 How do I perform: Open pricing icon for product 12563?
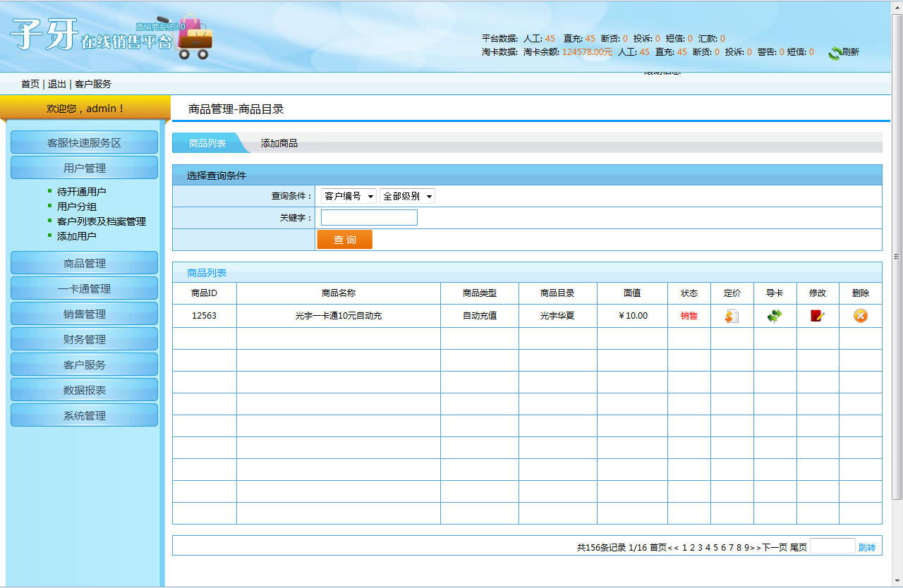coord(732,316)
